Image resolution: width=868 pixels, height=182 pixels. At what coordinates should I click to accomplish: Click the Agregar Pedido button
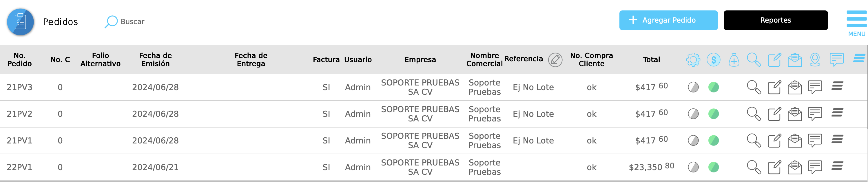click(x=668, y=20)
